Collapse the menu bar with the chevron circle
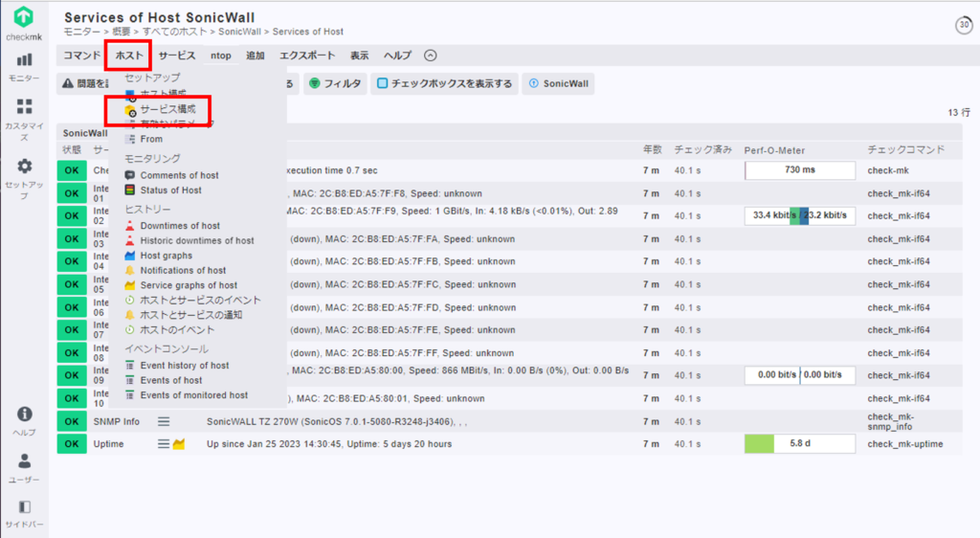980x538 pixels. pos(430,56)
